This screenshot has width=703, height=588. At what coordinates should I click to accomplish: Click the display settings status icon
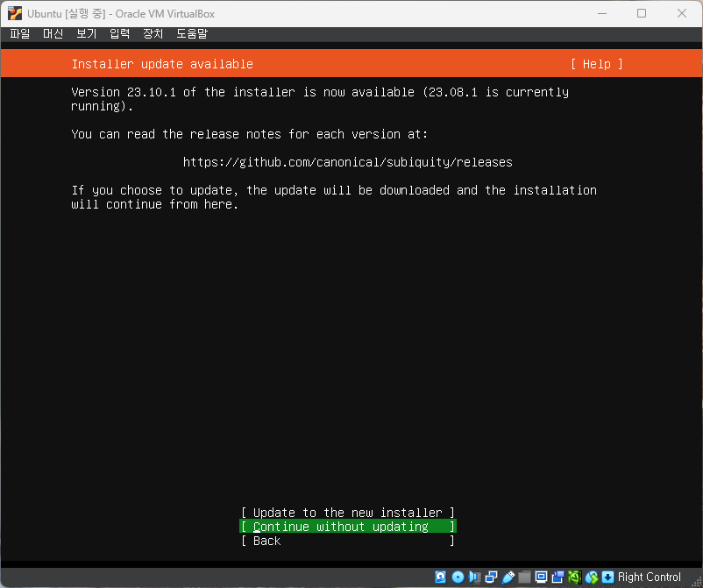click(x=541, y=577)
